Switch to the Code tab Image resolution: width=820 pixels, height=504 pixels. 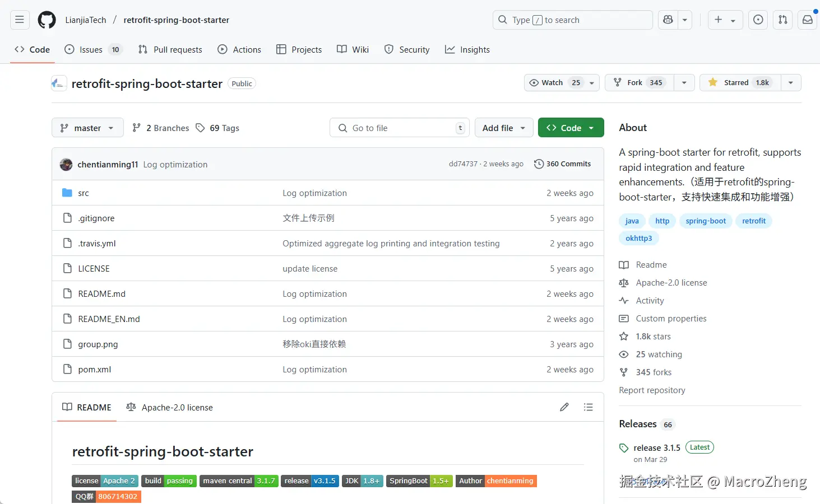coord(33,49)
